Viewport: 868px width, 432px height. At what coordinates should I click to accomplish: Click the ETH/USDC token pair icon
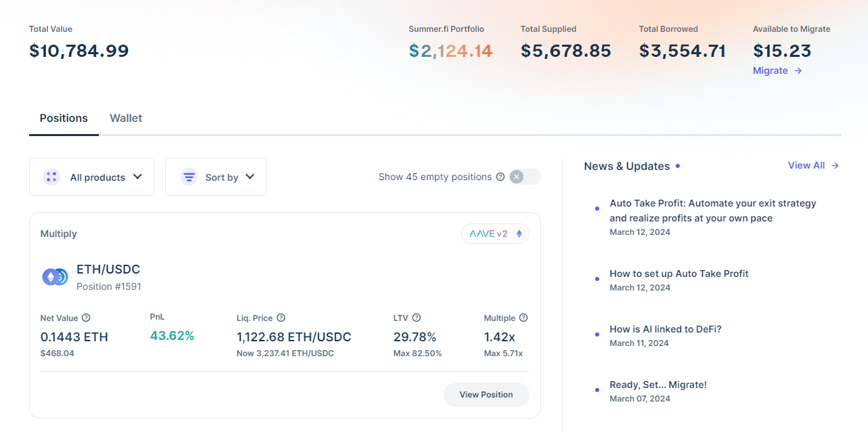tap(55, 276)
